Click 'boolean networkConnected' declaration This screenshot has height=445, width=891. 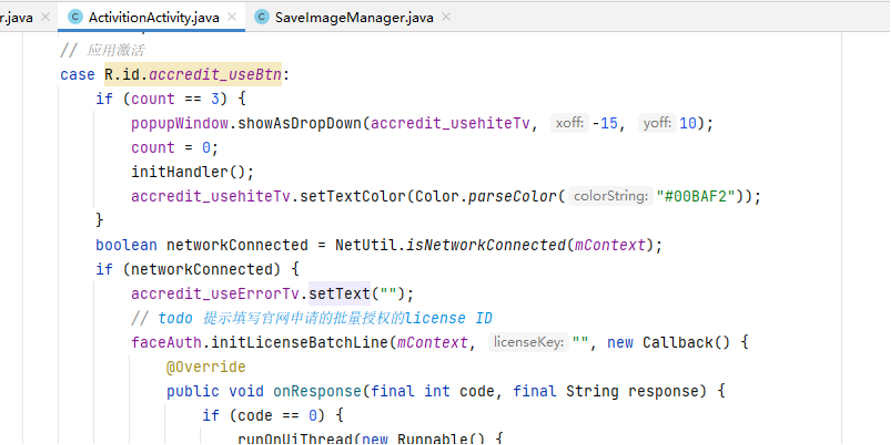pyautogui.click(x=202, y=245)
